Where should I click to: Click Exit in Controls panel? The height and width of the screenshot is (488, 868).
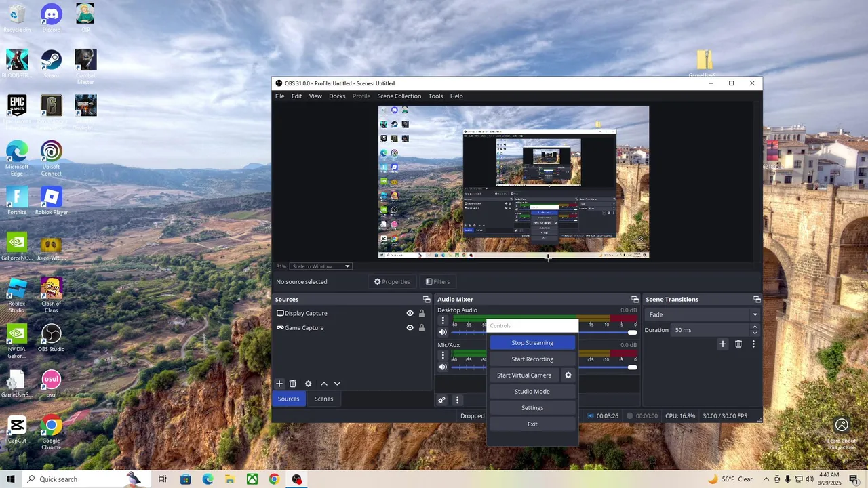532,424
